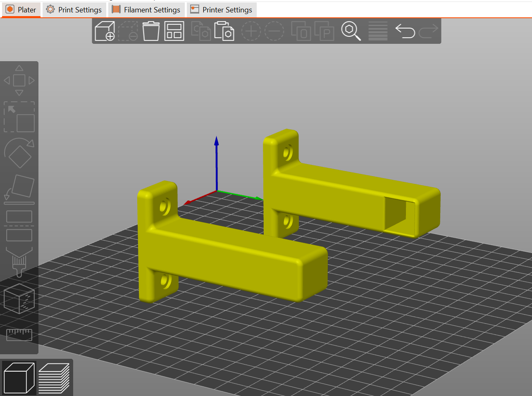Select the Measure ruler tool
The height and width of the screenshot is (396, 532).
[19, 334]
